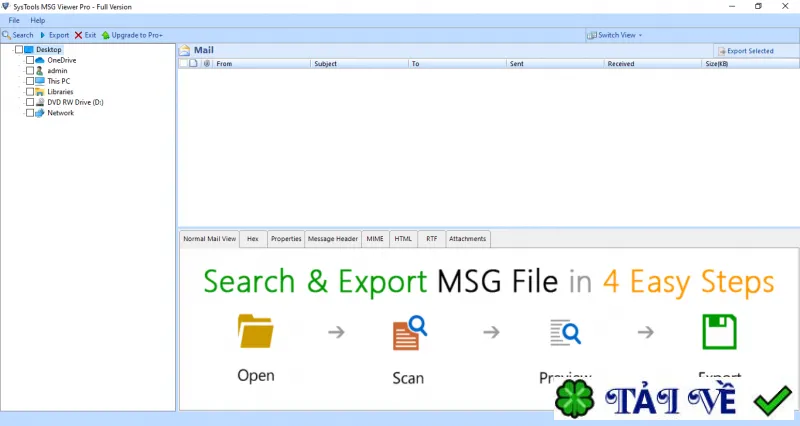Collapse the Desktop tree node
Image resolution: width=800 pixels, height=426 pixels.
13,50
